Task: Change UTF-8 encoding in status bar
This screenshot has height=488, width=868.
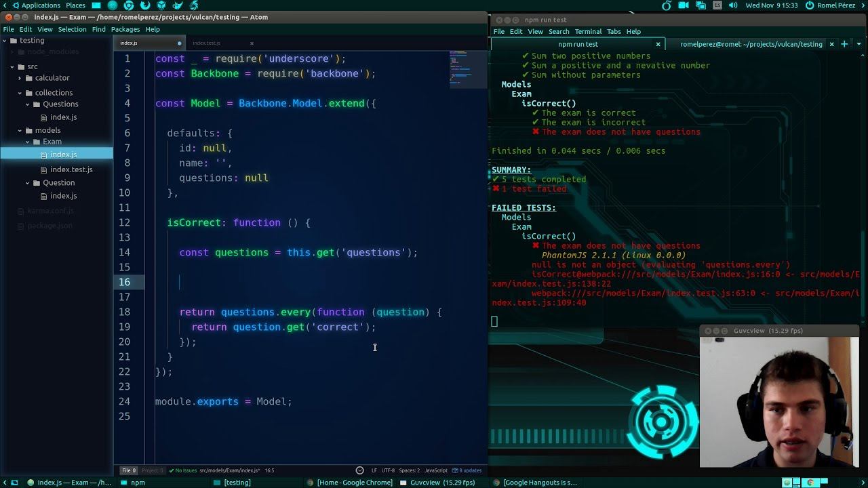Action: [388, 470]
